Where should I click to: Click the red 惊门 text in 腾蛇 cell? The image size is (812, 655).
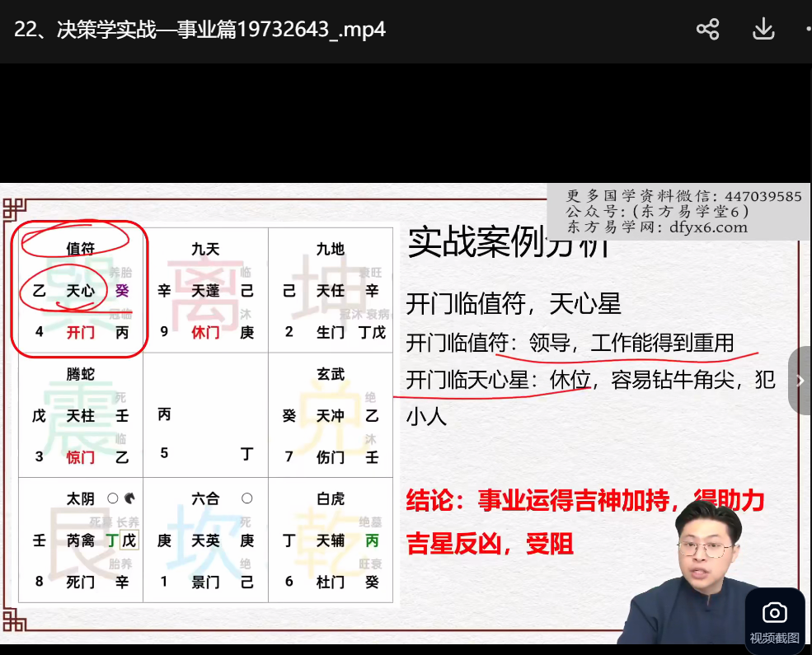pyautogui.click(x=81, y=457)
